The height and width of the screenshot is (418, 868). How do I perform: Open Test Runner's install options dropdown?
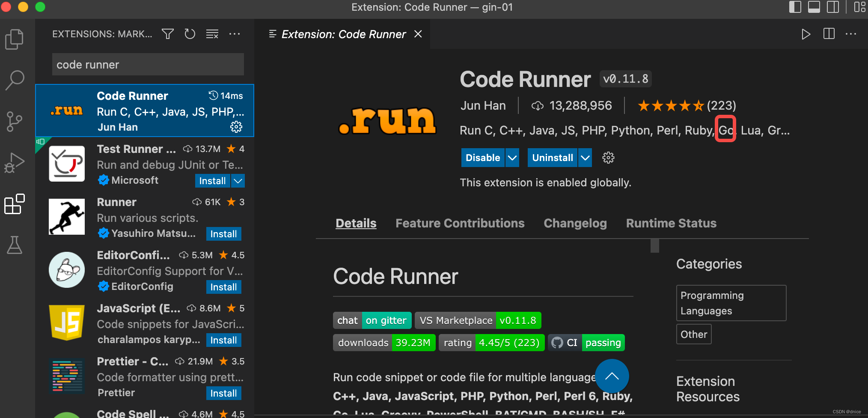238,181
